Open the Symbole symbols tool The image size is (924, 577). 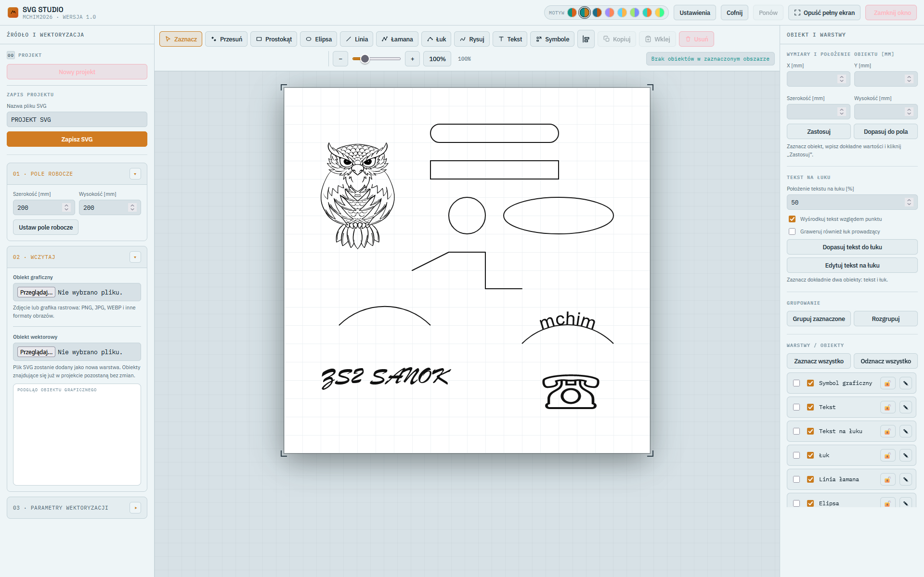[552, 39]
